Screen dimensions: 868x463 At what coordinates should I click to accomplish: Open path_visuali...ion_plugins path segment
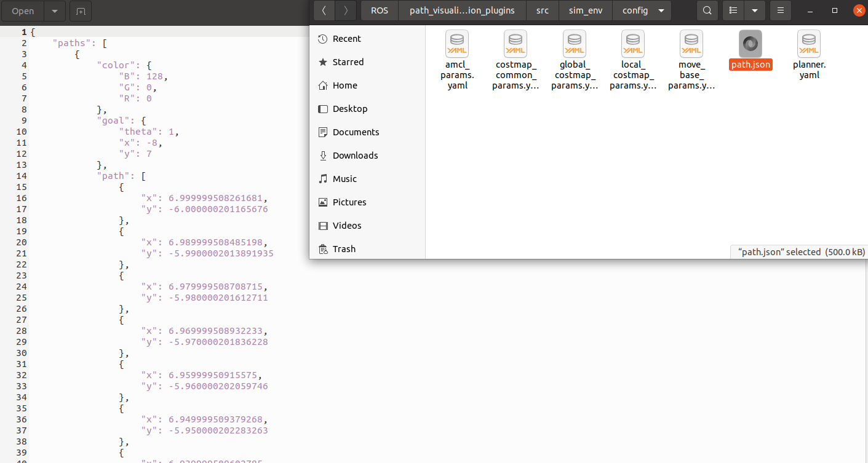pyautogui.click(x=462, y=10)
